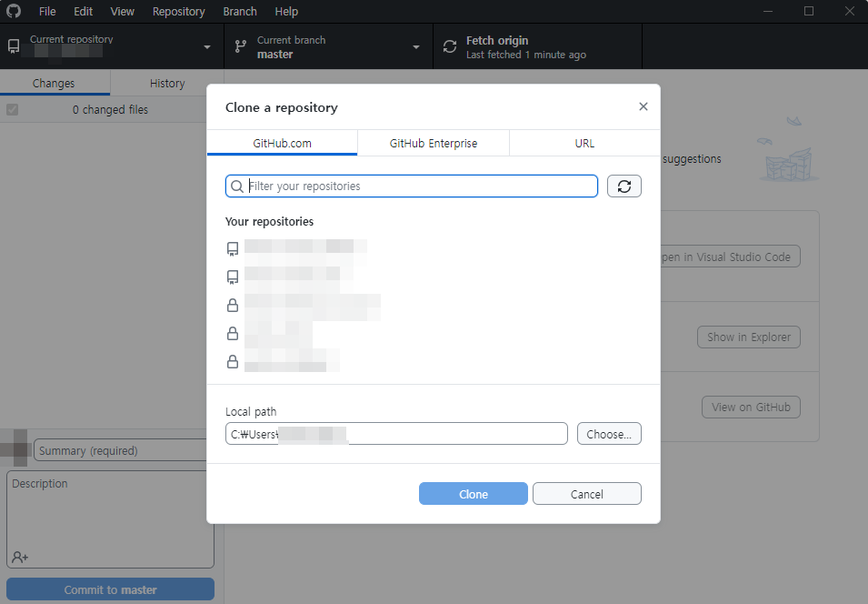Open the View menu

click(x=122, y=11)
